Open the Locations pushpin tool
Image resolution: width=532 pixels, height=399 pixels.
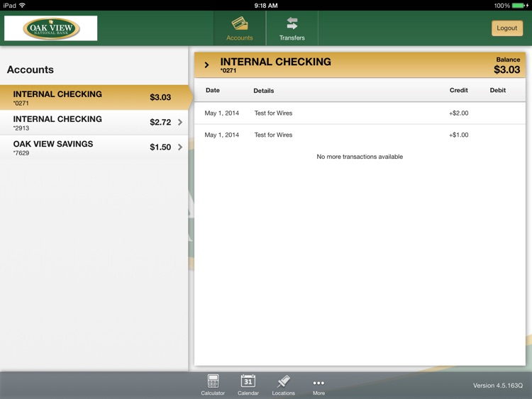283,385
